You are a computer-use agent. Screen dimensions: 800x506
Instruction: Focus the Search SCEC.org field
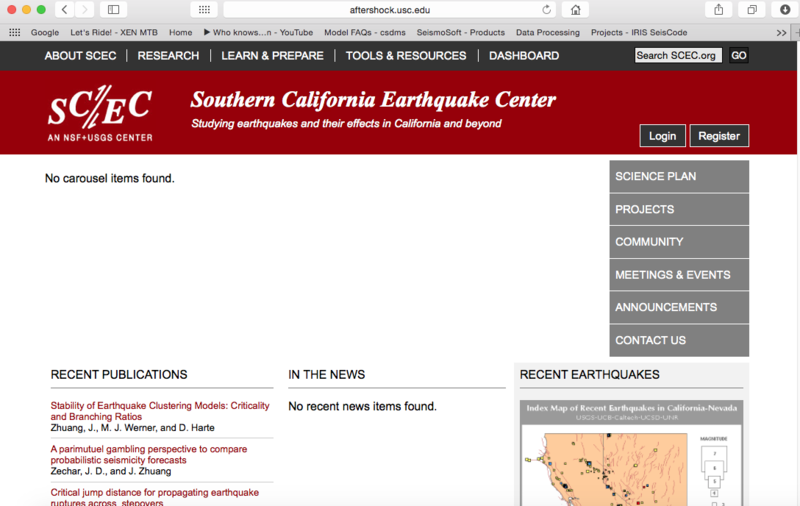coord(678,55)
